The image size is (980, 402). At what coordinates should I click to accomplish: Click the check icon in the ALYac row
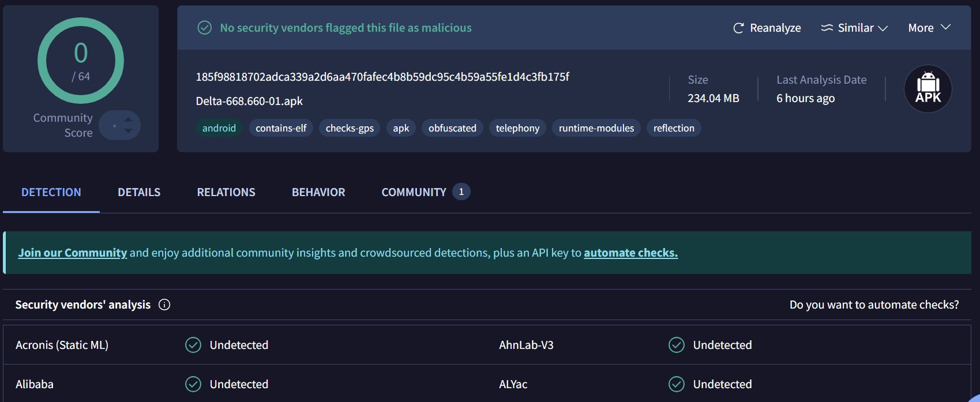(x=677, y=384)
